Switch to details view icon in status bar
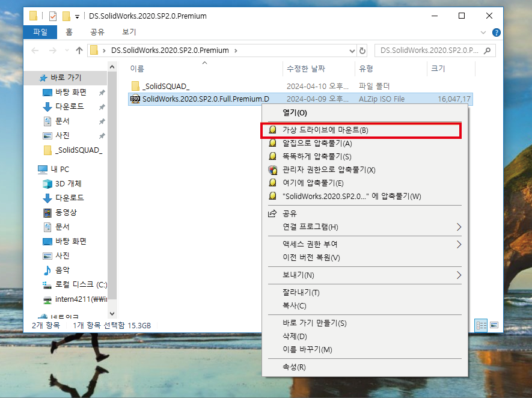532x398 pixels. tap(481, 326)
